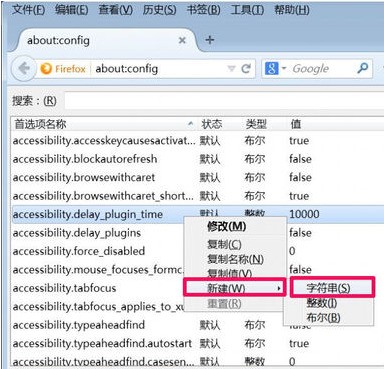The image size is (384, 369).
Task: Choose 复制名称(N) in context menu
Action: (x=235, y=259)
